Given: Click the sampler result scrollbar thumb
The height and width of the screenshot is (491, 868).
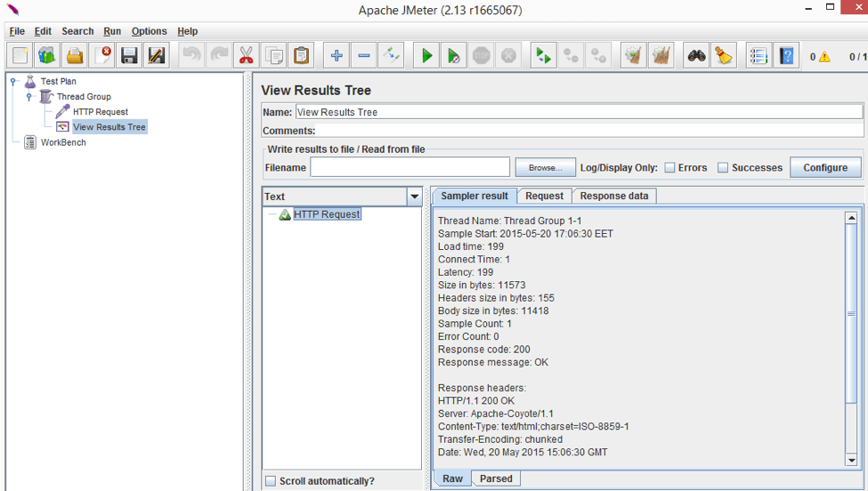Looking at the screenshot, I should 851,313.
